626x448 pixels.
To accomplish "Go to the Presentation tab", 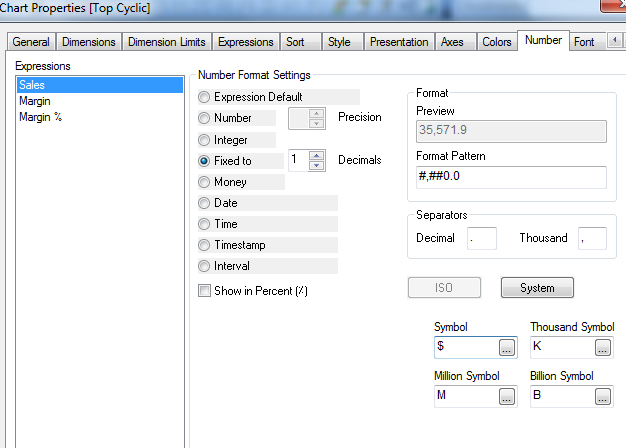I will tap(399, 42).
